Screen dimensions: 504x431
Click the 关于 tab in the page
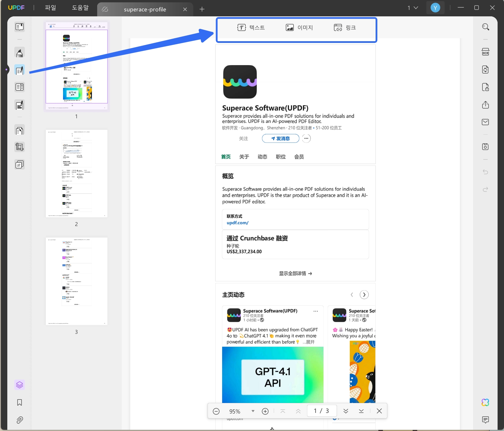point(244,157)
